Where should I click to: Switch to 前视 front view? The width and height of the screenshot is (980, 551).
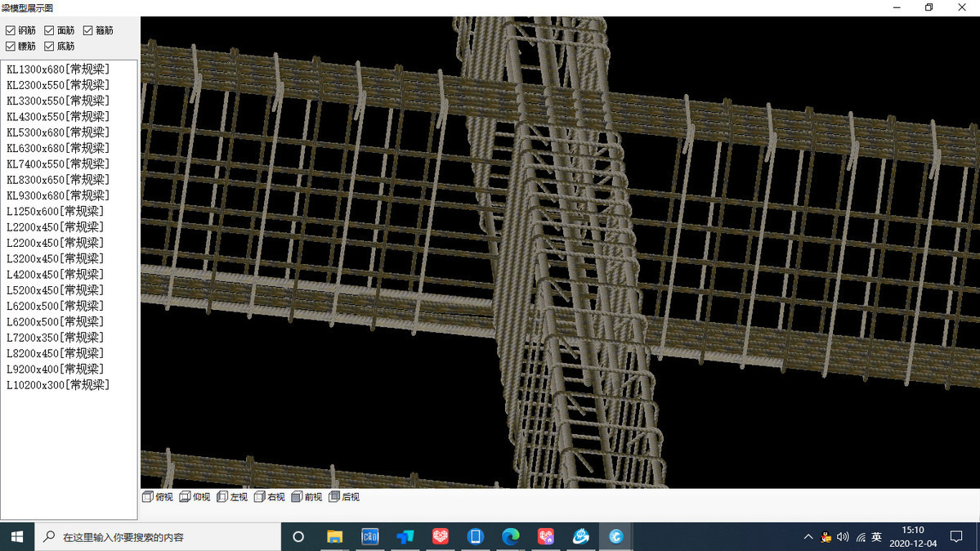coord(307,496)
